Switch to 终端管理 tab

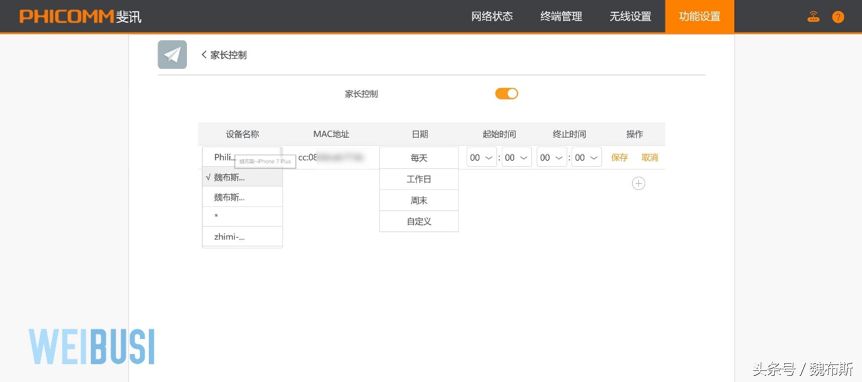tap(561, 16)
